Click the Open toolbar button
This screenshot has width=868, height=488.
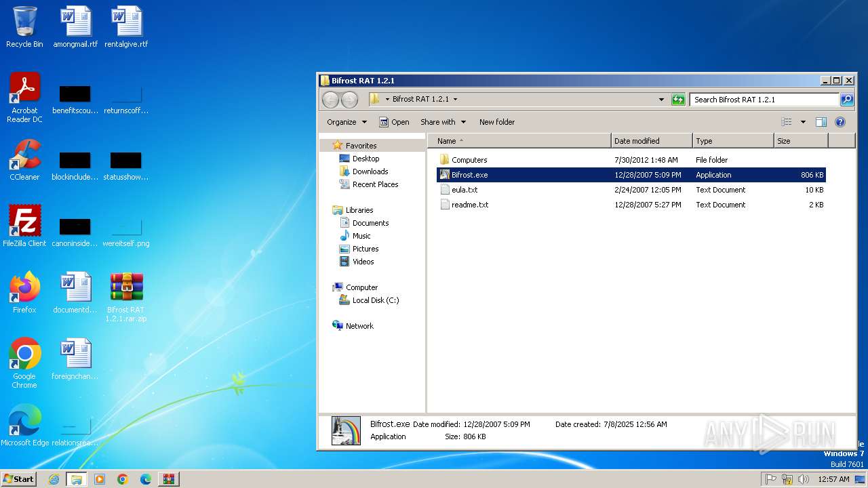pyautogui.click(x=394, y=122)
